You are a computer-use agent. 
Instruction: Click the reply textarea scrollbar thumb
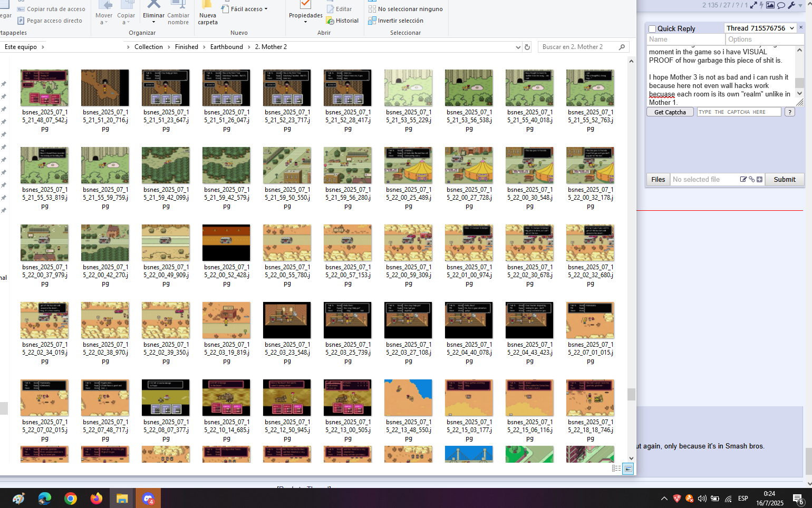pos(799,83)
